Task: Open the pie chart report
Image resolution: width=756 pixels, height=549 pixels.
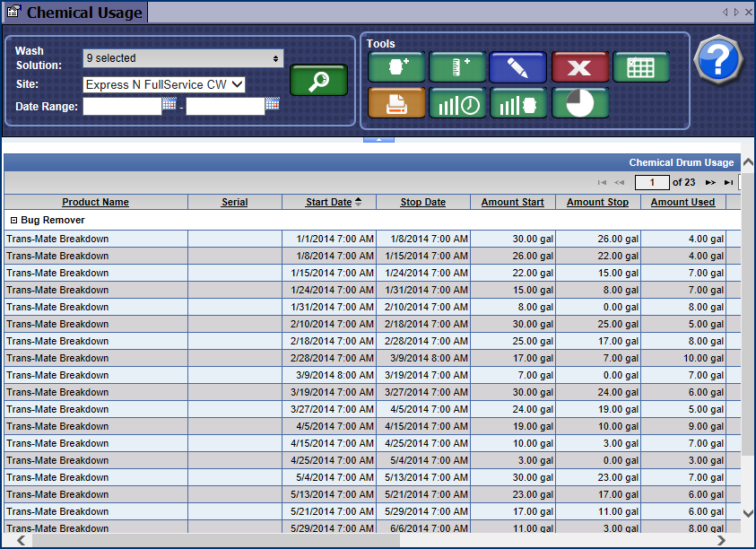Action: [x=580, y=103]
